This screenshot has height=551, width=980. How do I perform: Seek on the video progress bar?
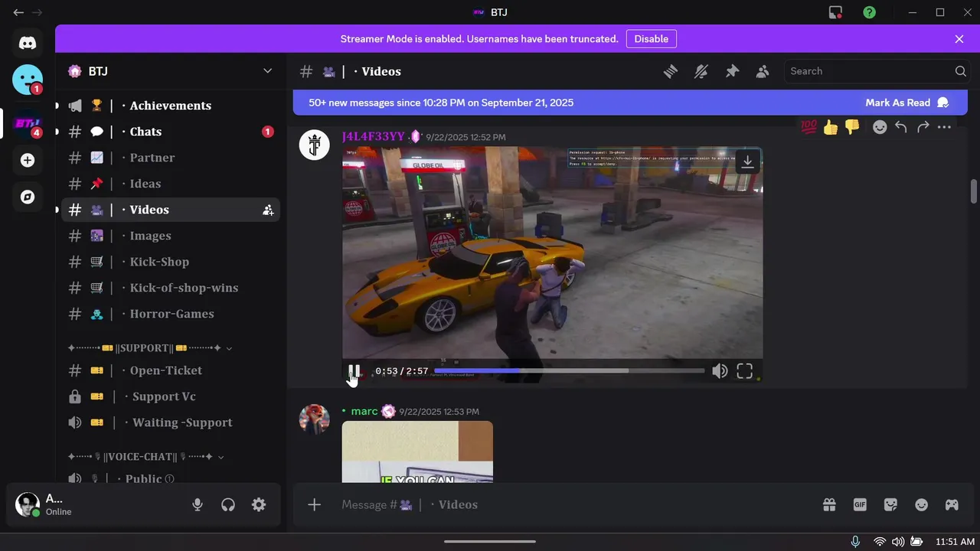(569, 371)
